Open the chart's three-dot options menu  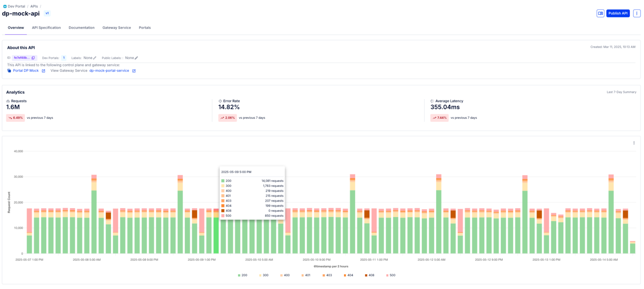click(634, 143)
